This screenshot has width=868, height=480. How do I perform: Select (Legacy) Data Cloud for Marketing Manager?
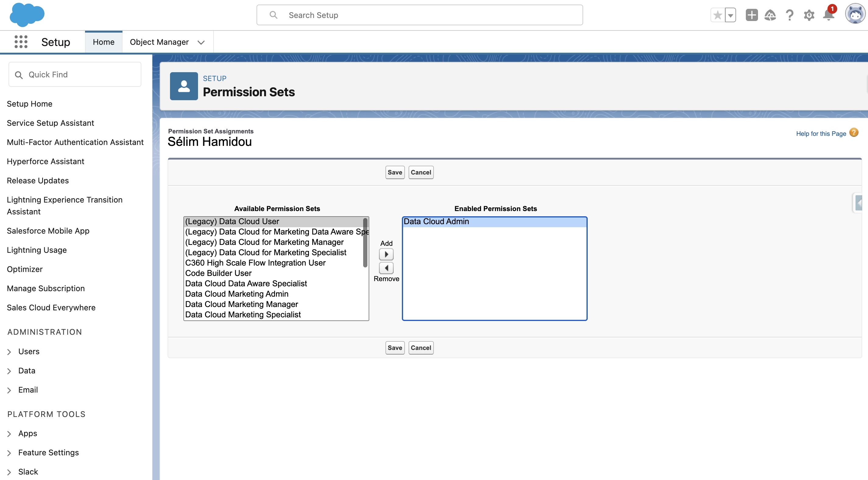[x=274, y=242]
